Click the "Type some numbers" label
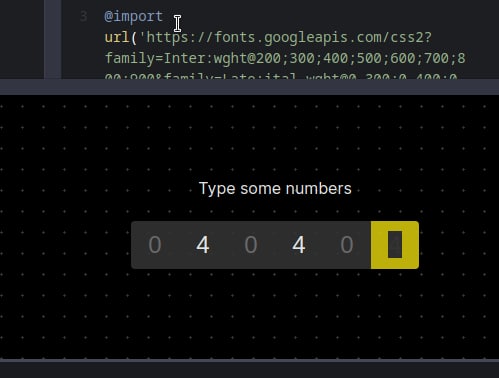The height and width of the screenshot is (378, 499). point(275,189)
